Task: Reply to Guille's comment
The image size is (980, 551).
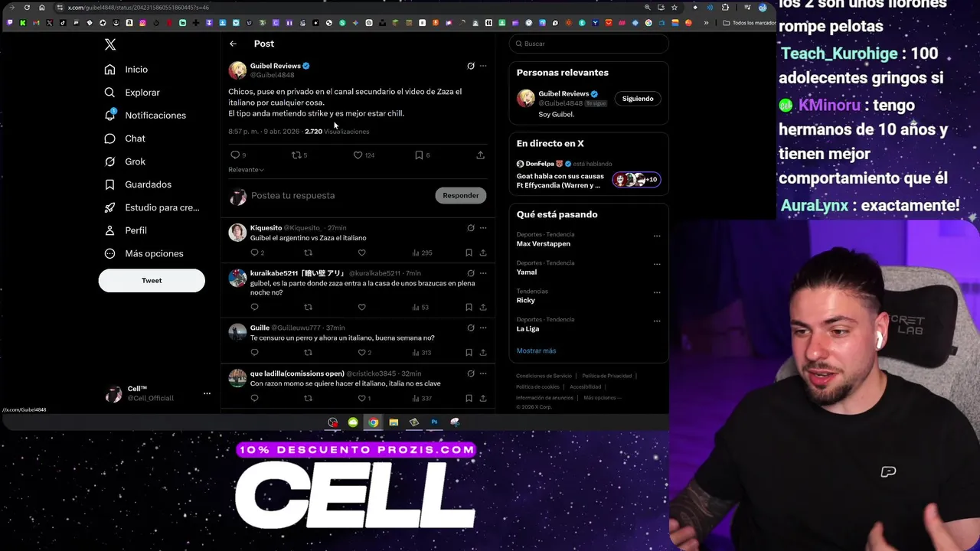Action: (x=254, y=353)
